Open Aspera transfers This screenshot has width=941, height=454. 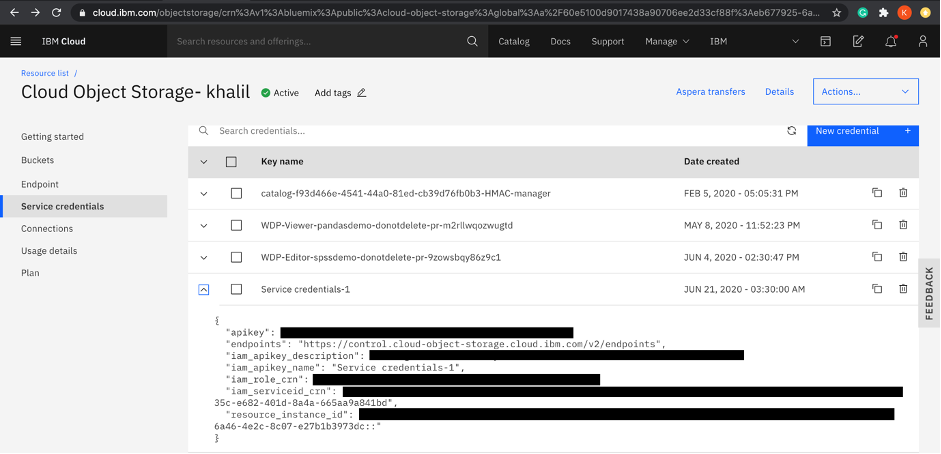pos(711,92)
